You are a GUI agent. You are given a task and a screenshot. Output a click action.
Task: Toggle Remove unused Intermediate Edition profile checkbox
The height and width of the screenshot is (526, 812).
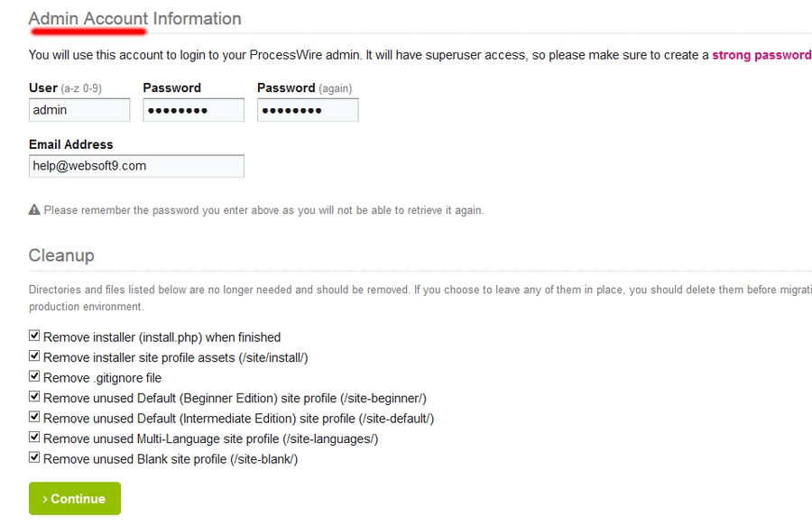pyautogui.click(x=35, y=418)
